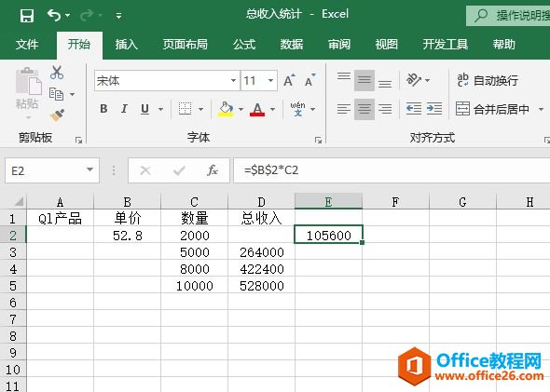Open font color dropdown arrow

coord(272,109)
